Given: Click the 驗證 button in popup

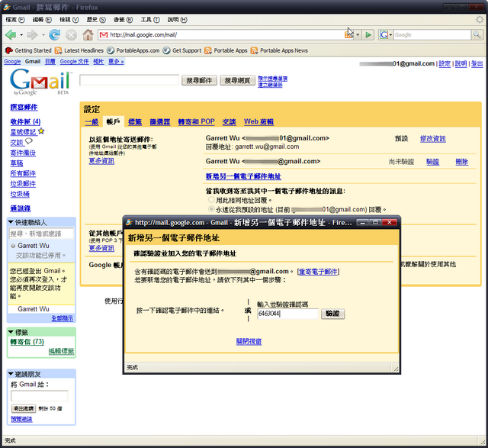Looking at the screenshot, I should pos(332,314).
